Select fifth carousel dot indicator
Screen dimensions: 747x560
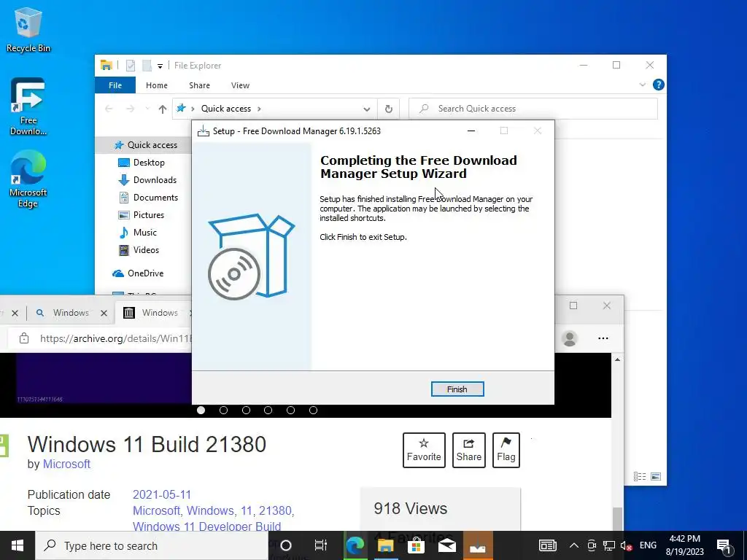pyautogui.click(x=290, y=411)
